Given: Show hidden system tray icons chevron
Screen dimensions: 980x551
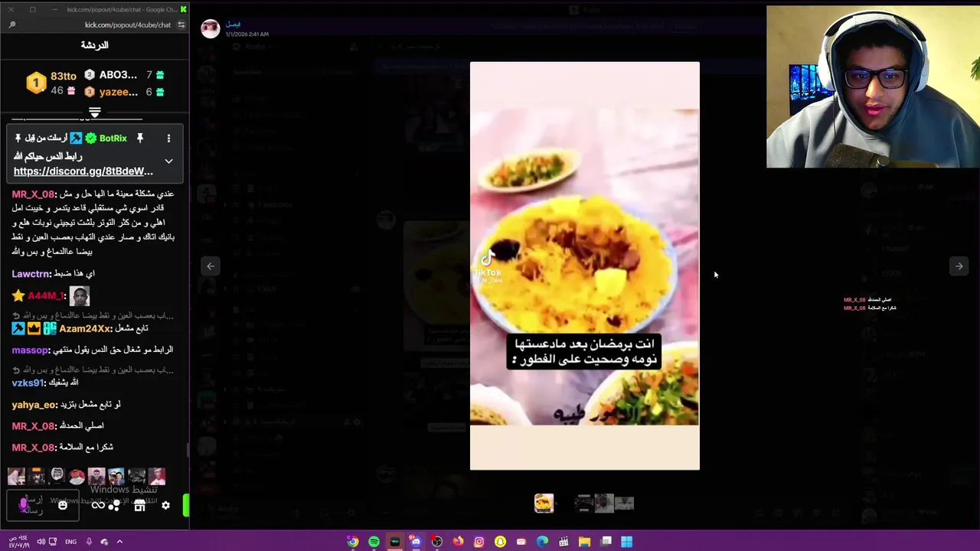Looking at the screenshot, I should (119, 542).
